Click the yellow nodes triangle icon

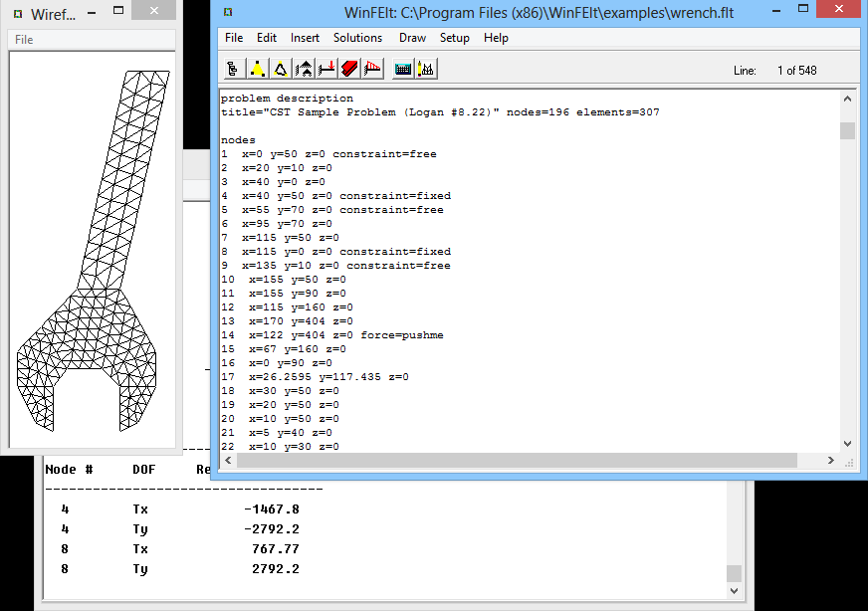tap(257, 69)
